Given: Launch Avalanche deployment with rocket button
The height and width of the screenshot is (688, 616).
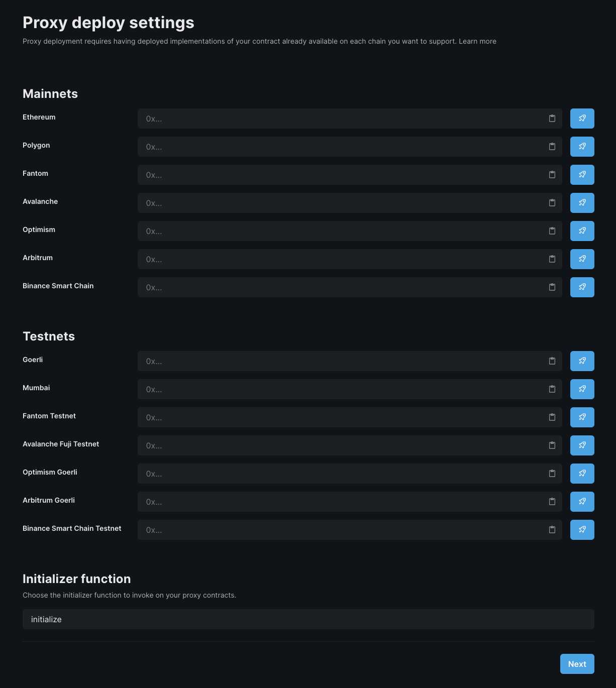Looking at the screenshot, I should pyautogui.click(x=582, y=203).
